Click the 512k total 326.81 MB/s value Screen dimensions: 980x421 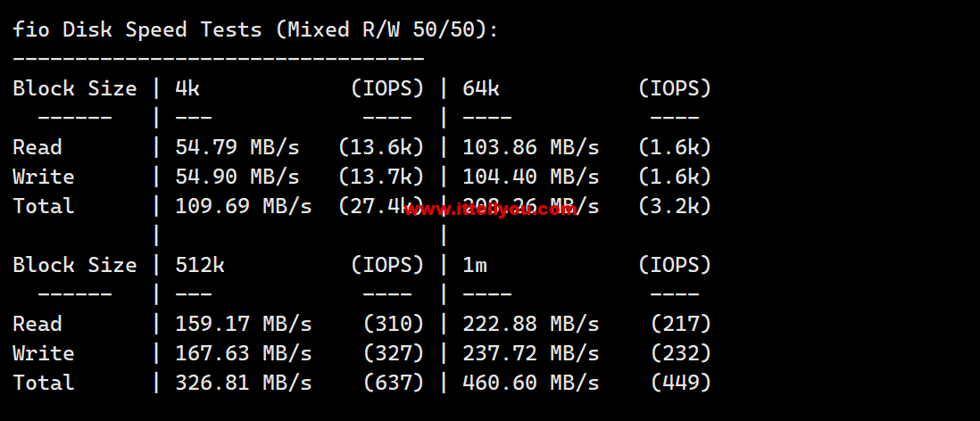coord(243,383)
